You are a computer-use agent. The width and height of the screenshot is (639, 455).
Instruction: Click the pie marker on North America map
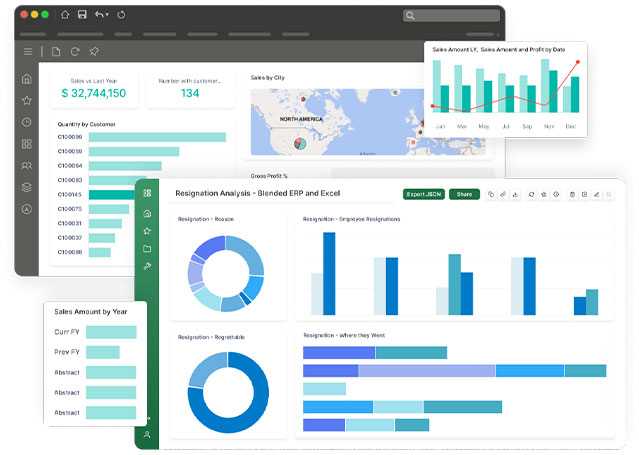click(298, 144)
